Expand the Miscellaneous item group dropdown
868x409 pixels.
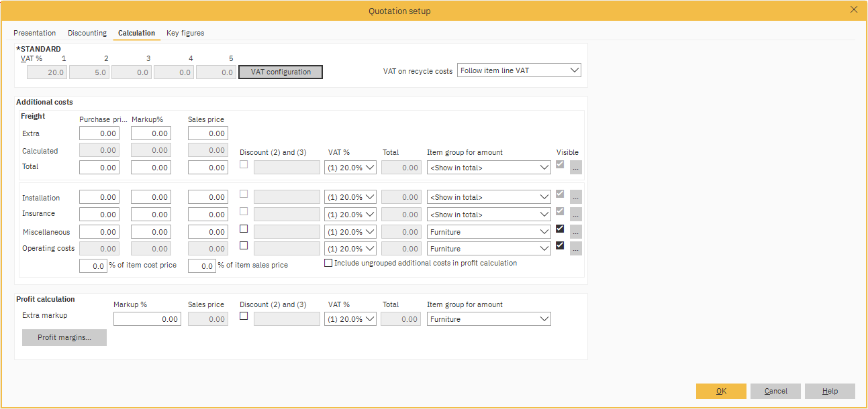click(x=489, y=232)
